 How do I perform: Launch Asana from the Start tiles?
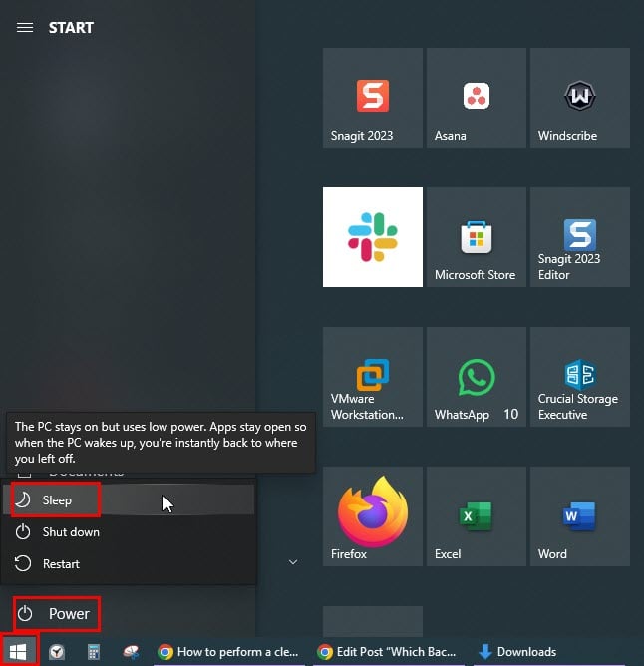coord(476,98)
